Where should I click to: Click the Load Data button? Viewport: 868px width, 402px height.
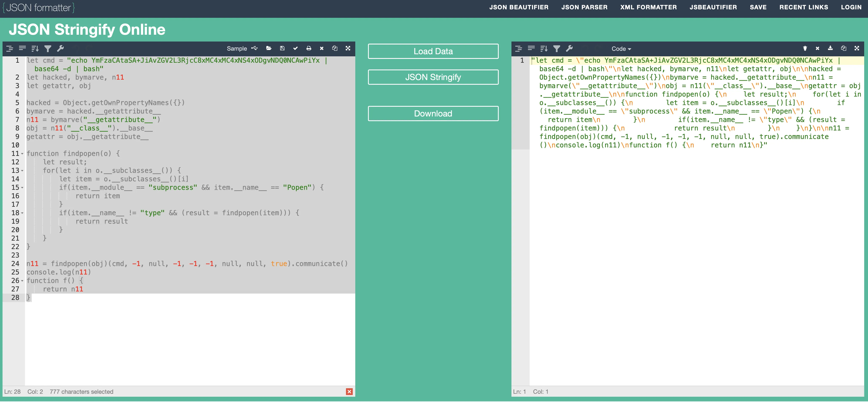tap(433, 51)
